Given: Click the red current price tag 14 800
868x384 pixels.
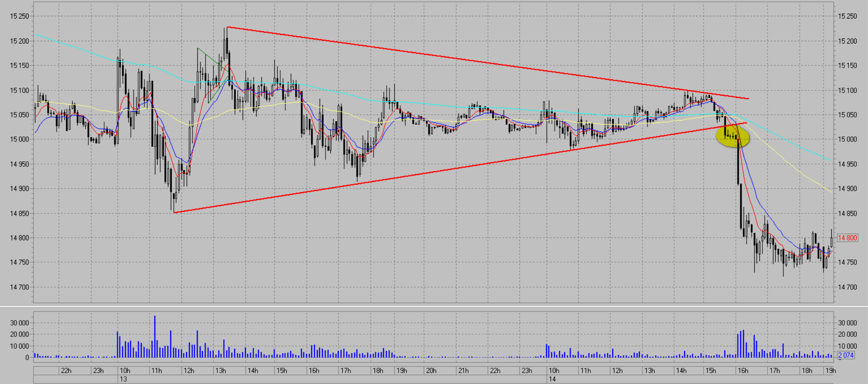Looking at the screenshot, I should pos(847,238).
